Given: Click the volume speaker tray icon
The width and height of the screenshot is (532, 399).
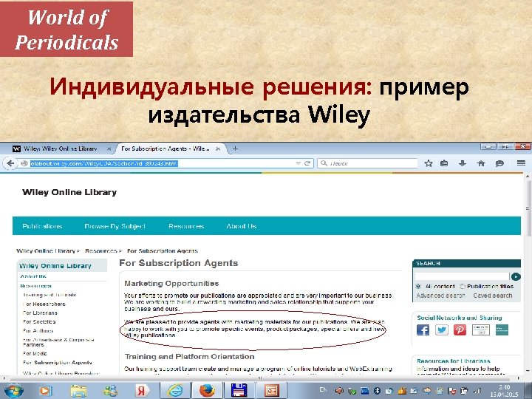Looking at the screenshot, I should coord(340,391).
